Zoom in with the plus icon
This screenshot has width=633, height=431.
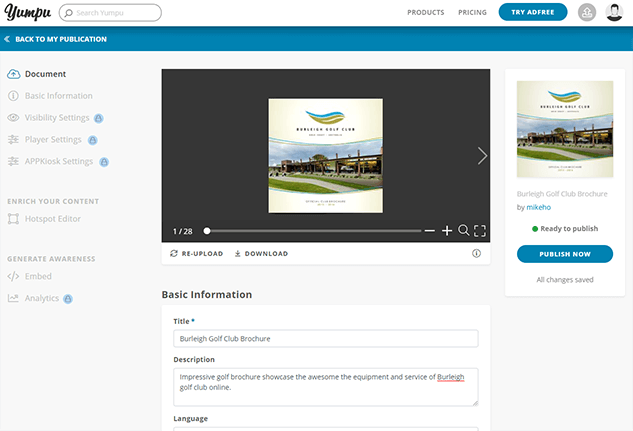tap(446, 231)
